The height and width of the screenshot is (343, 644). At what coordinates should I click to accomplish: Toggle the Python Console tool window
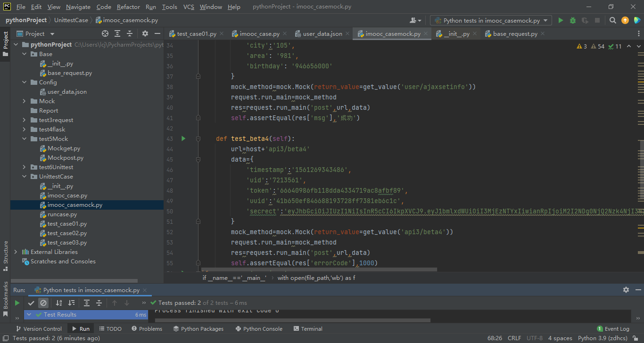click(x=258, y=329)
